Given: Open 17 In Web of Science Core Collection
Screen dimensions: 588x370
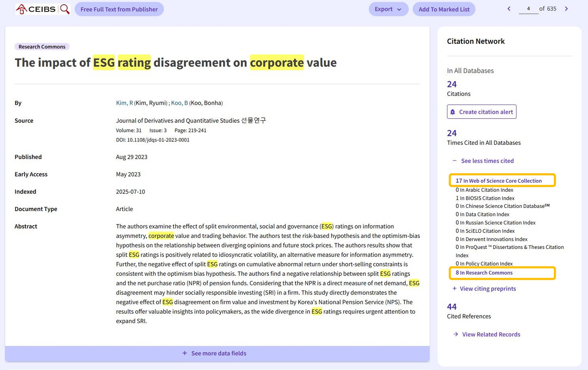Looking at the screenshot, I should click(x=499, y=181).
